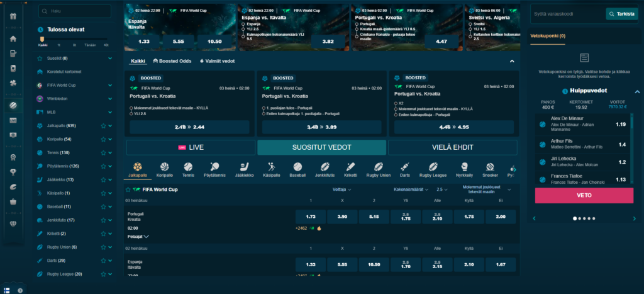Expand the MLB sidebar chevron
This screenshot has width=644, height=294.
110,112
